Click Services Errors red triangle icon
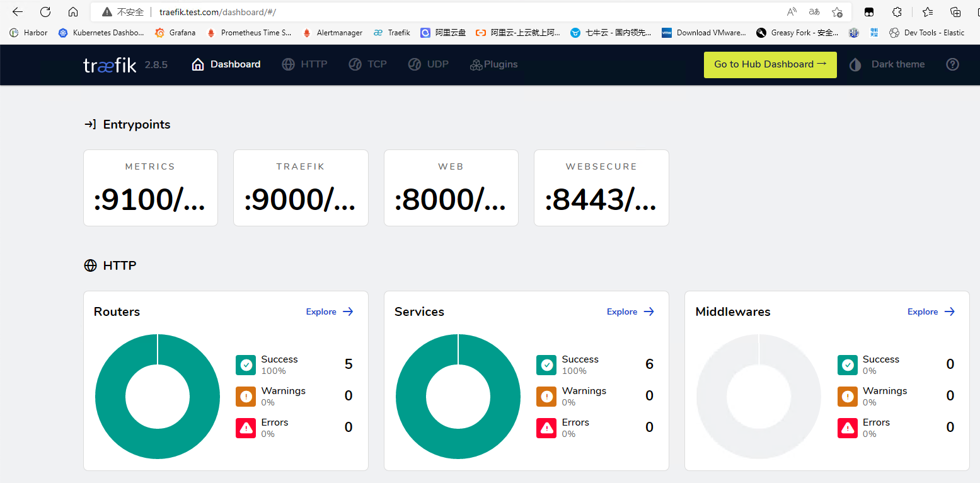Viewport: 980px width, 483px height. (x=546, y=428)
